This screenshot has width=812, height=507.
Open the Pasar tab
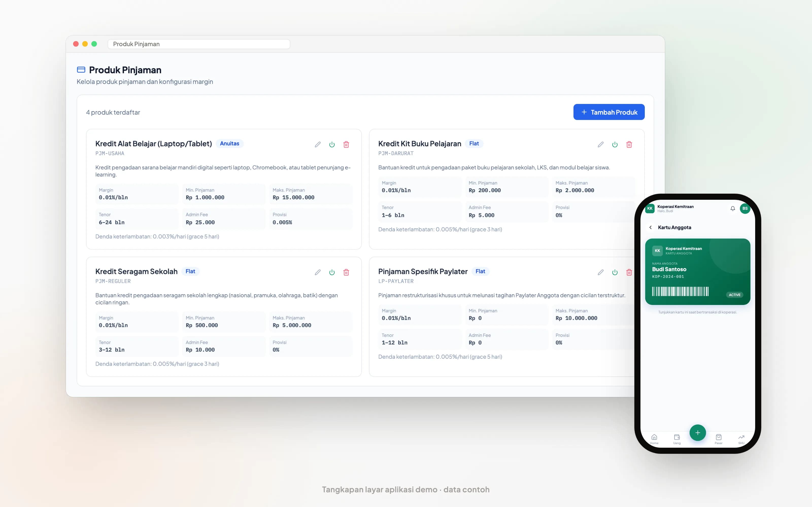718,439
